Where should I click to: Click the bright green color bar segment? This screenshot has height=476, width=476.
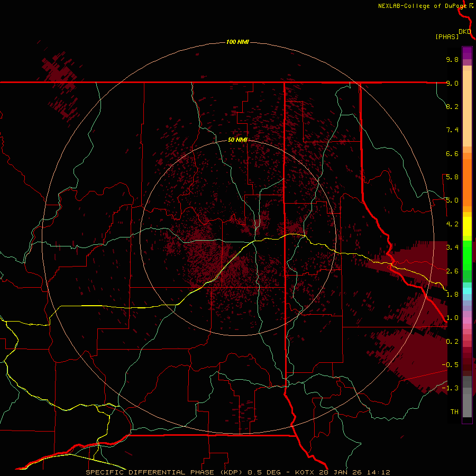coord(467,255)
